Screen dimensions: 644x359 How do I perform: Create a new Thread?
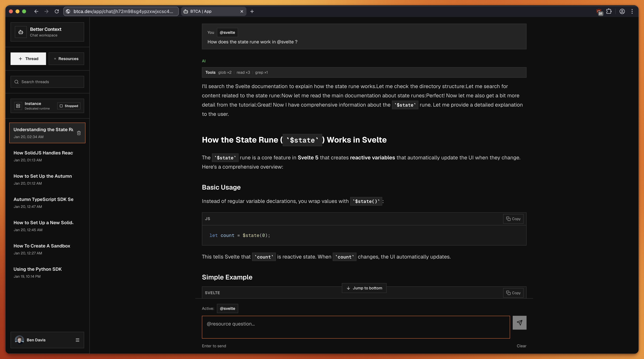tap(28, 59)
